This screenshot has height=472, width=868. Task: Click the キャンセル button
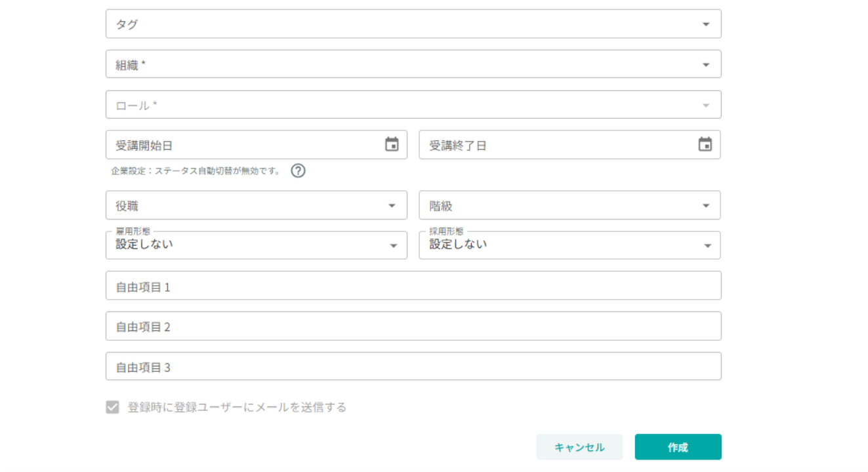coord(579,447)
